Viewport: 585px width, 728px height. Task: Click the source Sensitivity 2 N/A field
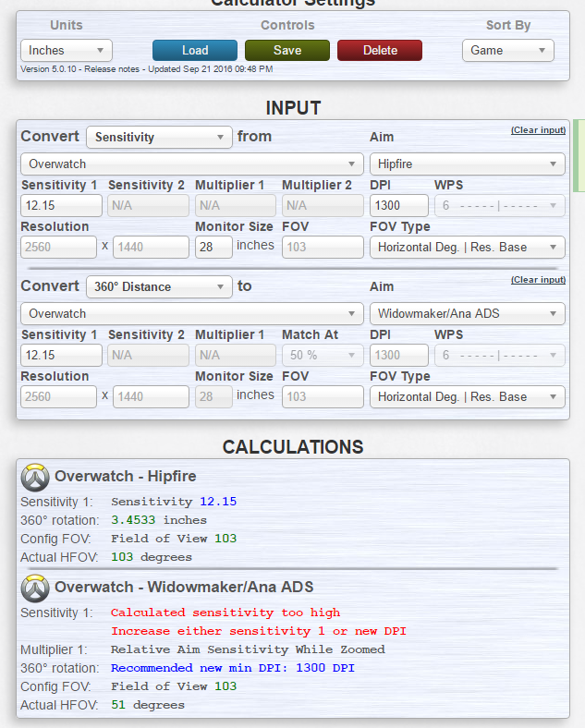coord(148,206)
